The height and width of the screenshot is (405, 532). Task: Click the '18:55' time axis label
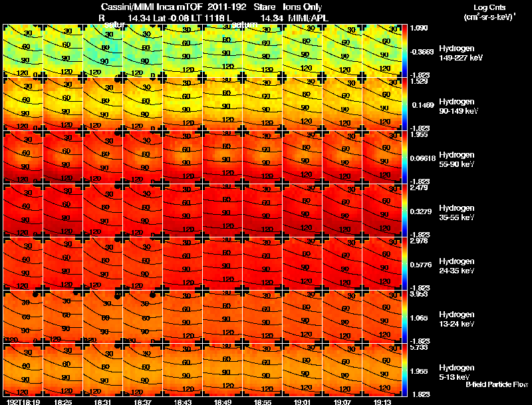pos(263,402)
